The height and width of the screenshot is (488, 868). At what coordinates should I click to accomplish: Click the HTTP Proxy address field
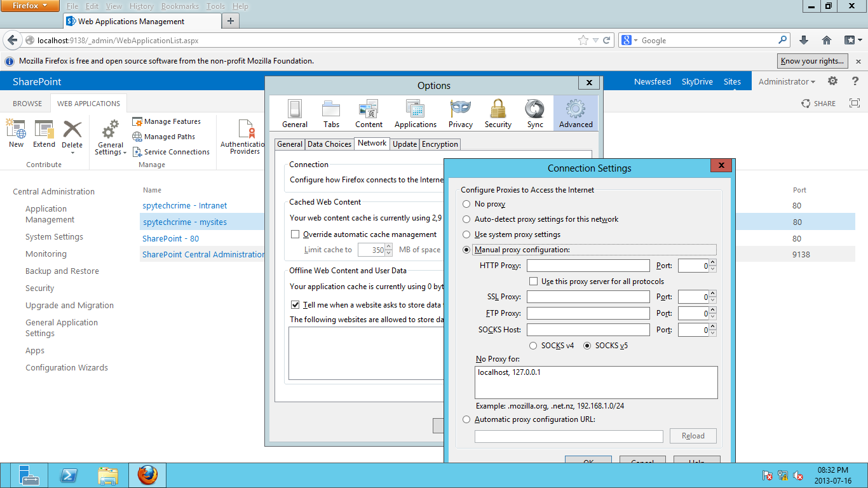tap(588, 266)
